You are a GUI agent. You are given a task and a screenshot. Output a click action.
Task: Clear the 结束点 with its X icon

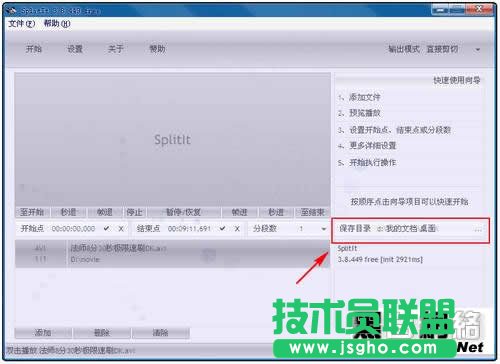coord(237,229)
